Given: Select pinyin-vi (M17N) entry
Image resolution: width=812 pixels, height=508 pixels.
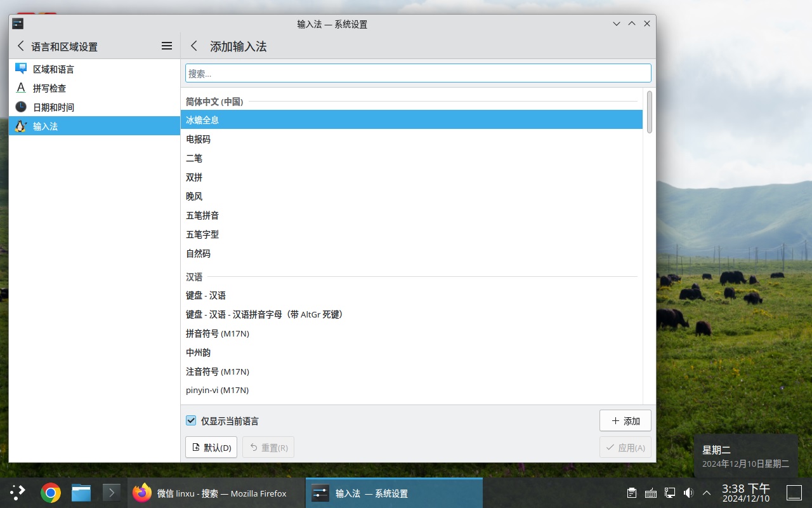Looking at the screenshot, I should coord(412,390).
